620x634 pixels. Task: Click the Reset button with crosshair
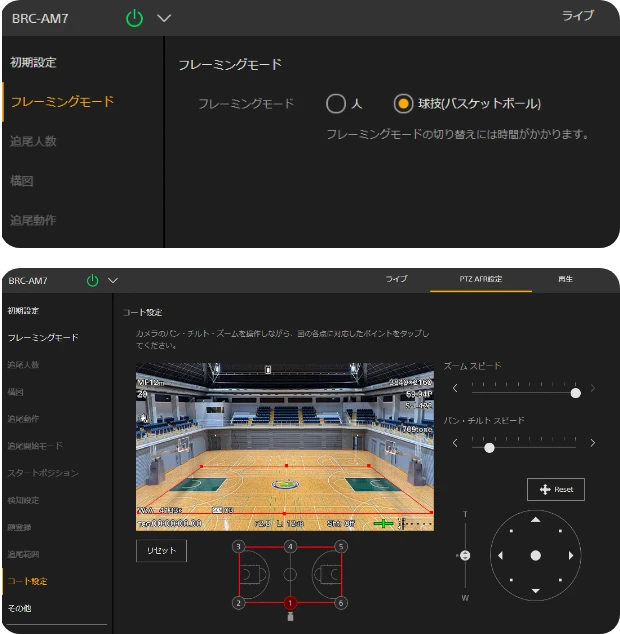[556, 489]
